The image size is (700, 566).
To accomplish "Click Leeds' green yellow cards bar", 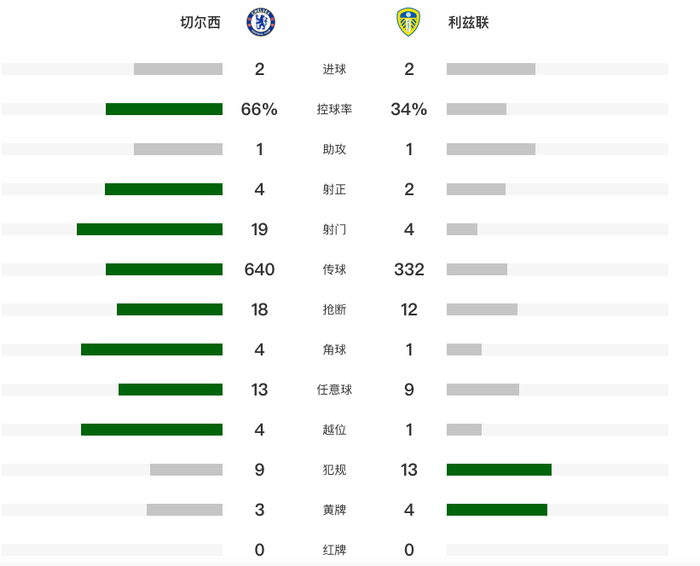I will coord(497,509).
